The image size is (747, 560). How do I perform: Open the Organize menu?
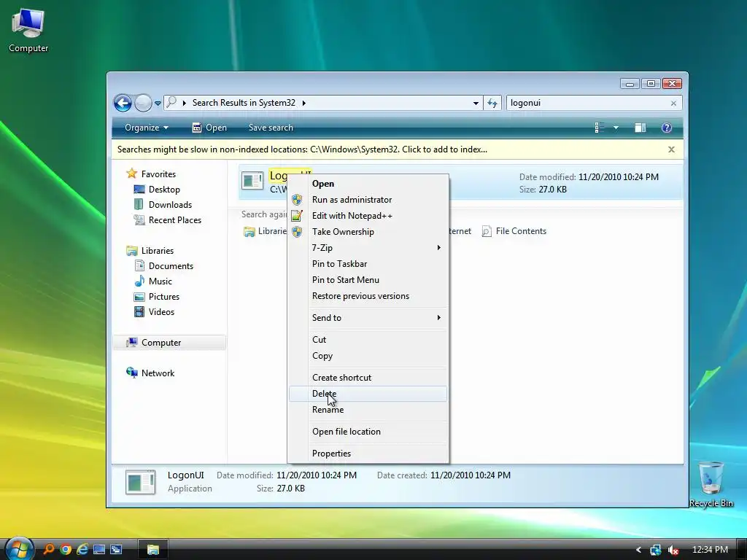click(146, 128)
